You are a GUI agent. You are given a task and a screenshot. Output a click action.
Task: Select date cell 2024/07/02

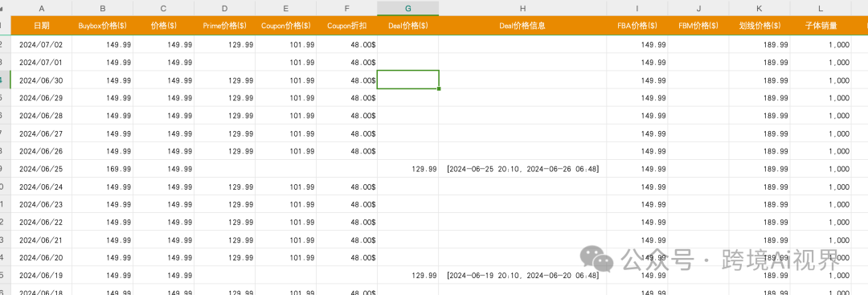(41, 45)
